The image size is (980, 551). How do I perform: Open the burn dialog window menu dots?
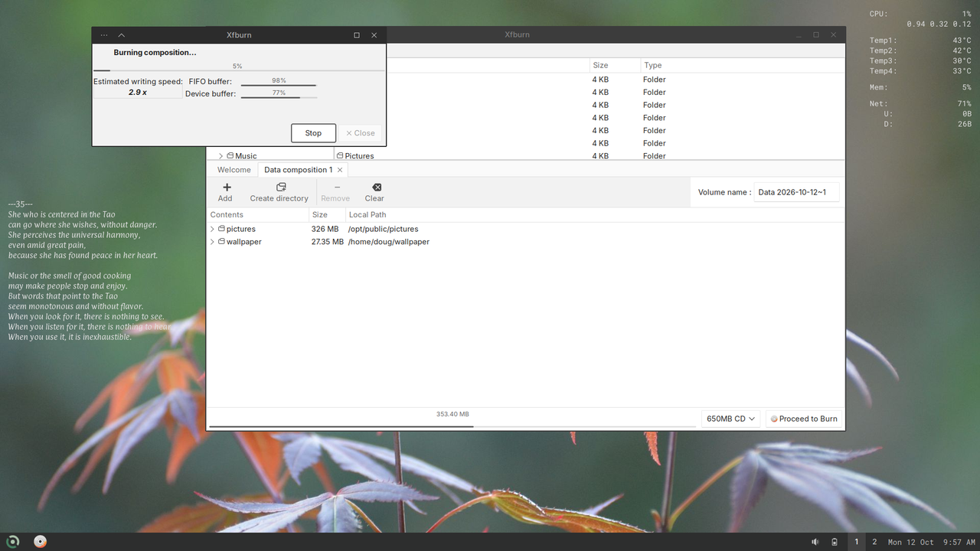[104, 35]
